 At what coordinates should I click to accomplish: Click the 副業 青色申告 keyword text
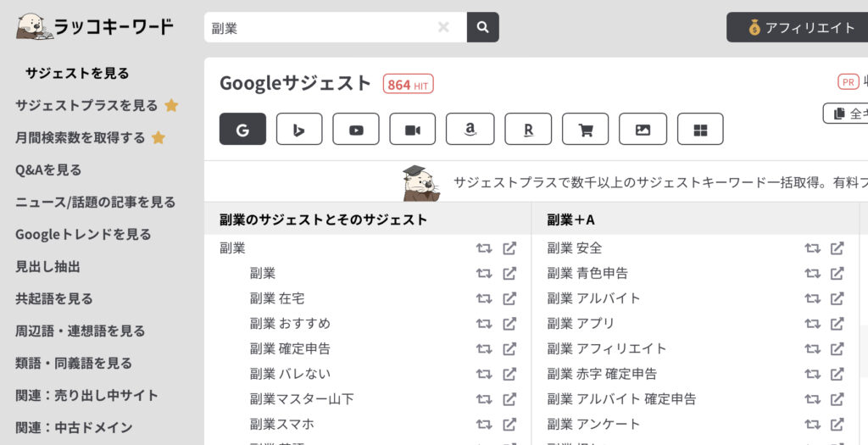(x=588, y=273)
